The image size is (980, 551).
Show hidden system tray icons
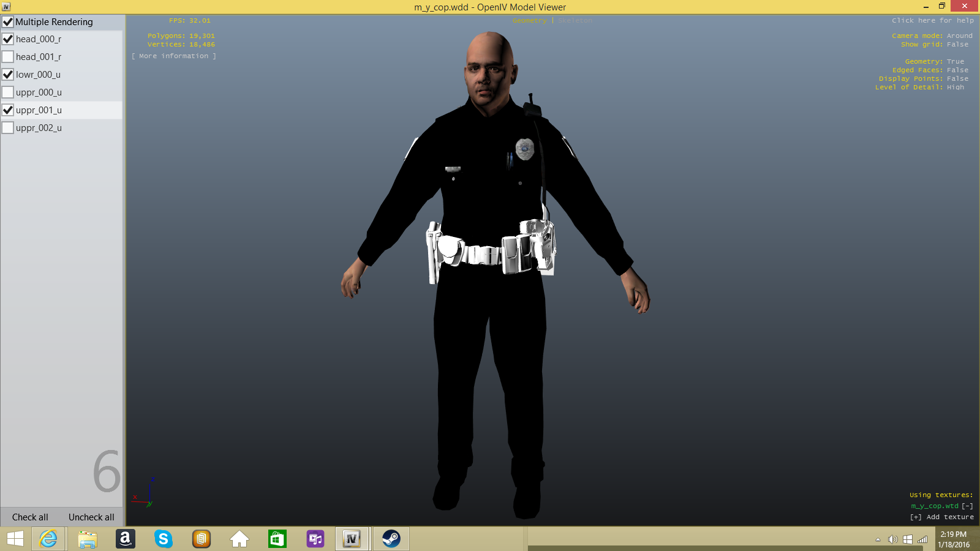[878, 539]
